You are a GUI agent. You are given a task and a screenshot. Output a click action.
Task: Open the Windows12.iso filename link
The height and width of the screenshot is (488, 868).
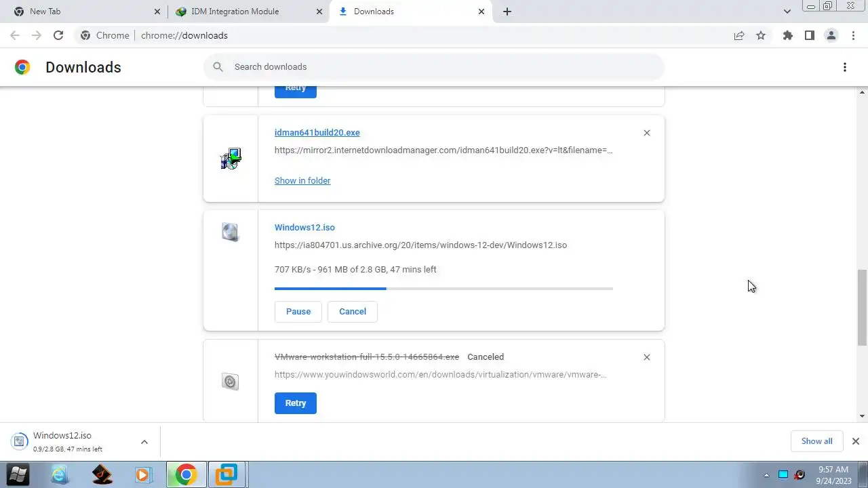(x=304, y=228)
